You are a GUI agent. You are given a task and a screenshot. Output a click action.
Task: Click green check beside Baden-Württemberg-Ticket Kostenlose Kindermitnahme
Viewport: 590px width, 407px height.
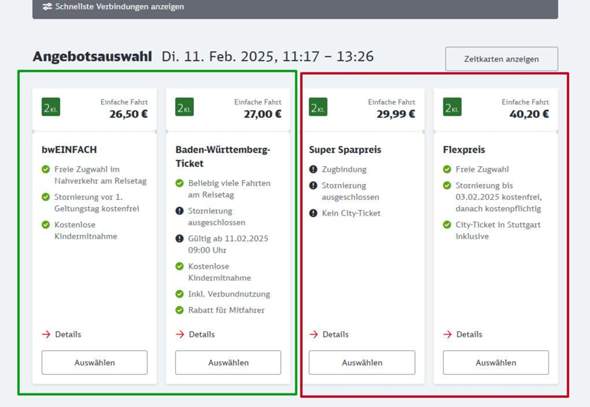[179, 266]
